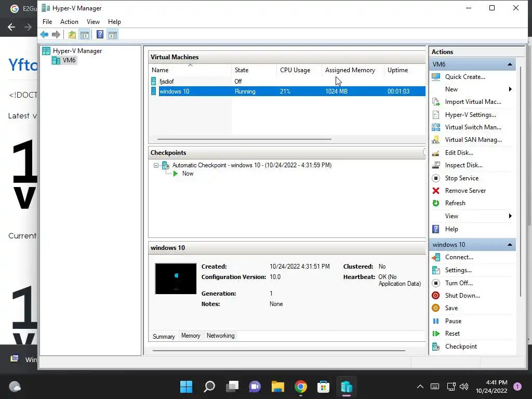Click Quick Create action
Image resolution: width=532 pixels, height=399 pixels.
click(465, 77)
